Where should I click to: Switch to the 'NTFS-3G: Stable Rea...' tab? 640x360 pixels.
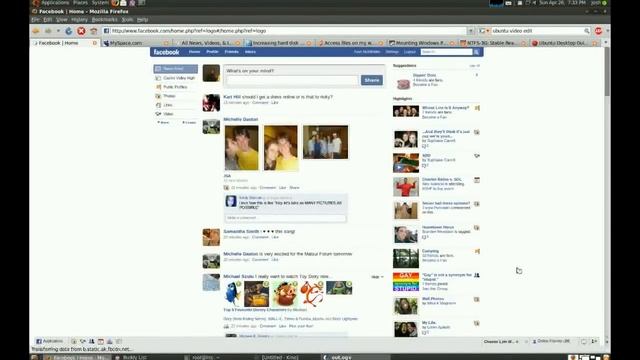point(493,43)
